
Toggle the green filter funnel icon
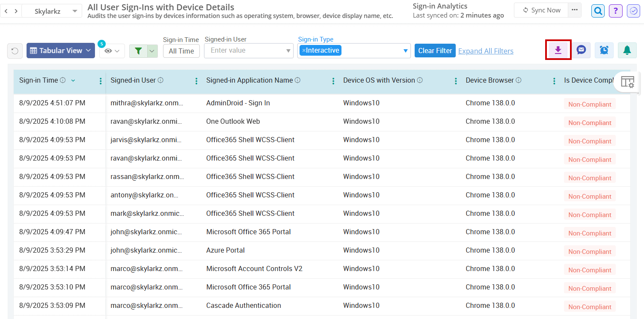(138, 50)
